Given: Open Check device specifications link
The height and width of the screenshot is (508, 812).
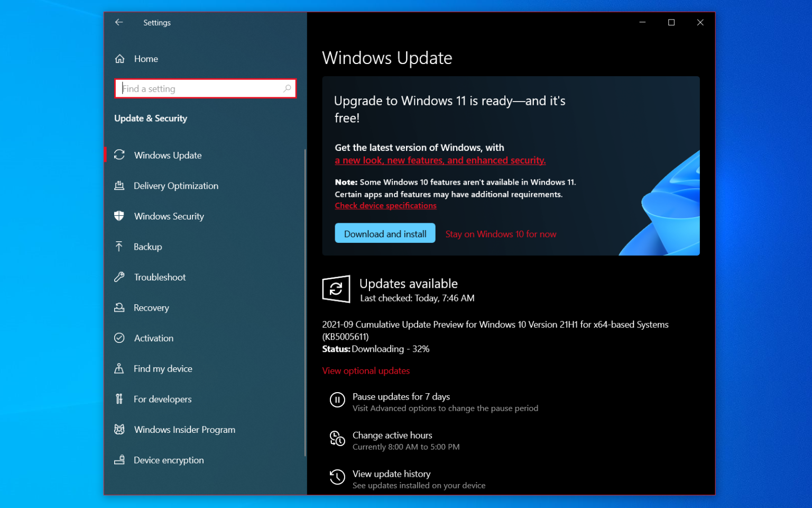Looking at the screenshot, I should point(385,205).
